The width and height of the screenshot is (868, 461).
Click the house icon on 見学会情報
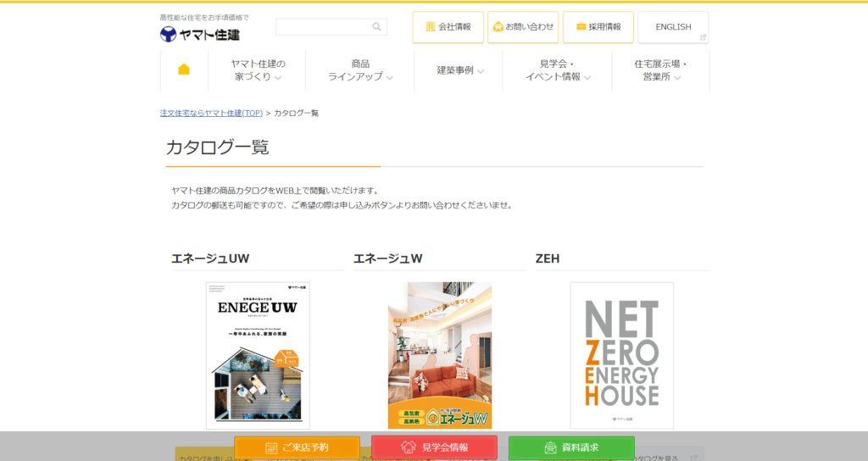click(x=408, y=447)
